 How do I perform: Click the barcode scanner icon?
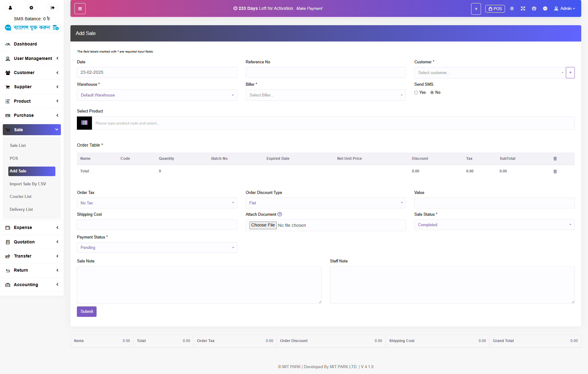84,123
